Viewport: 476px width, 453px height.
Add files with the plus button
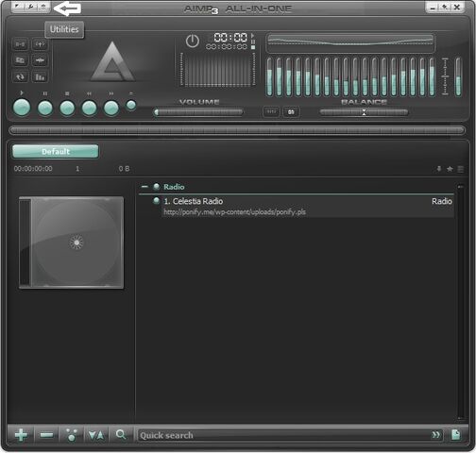[21, 435]
